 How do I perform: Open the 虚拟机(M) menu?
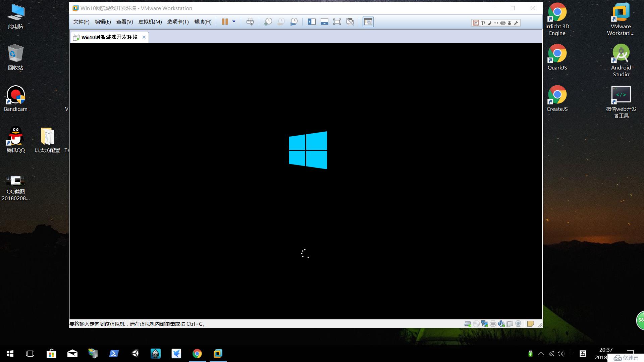[x=150, y=22]
